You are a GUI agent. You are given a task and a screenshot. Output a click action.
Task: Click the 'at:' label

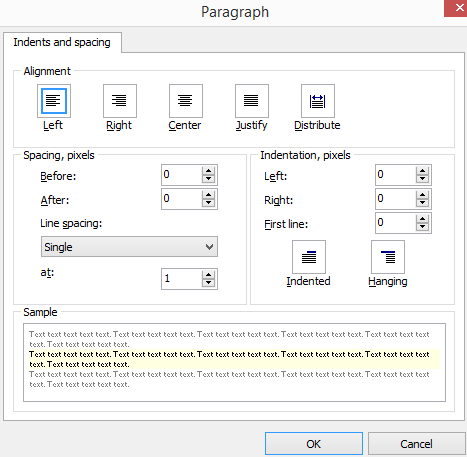[47, 272]
